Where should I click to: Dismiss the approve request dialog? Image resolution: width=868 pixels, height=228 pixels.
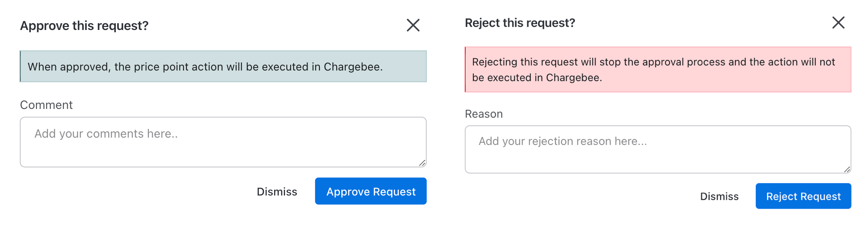coord(277,192)
